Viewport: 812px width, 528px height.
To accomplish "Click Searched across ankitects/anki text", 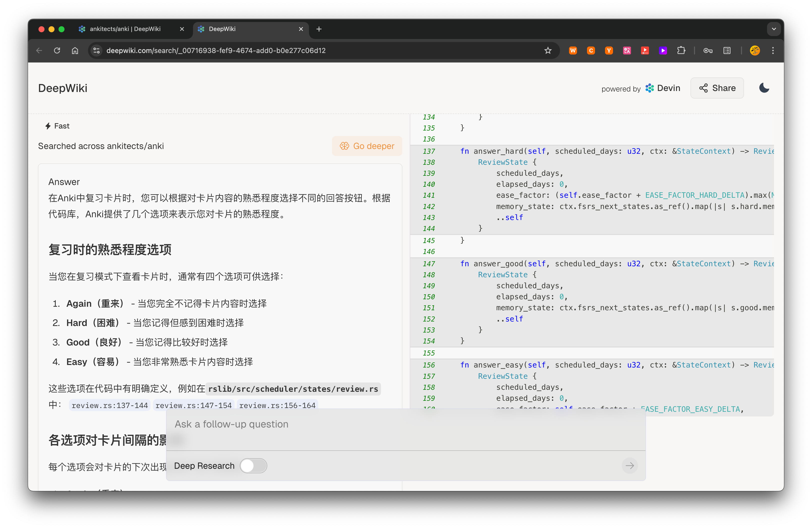I will pyautogui.click(x=101, y=146).
